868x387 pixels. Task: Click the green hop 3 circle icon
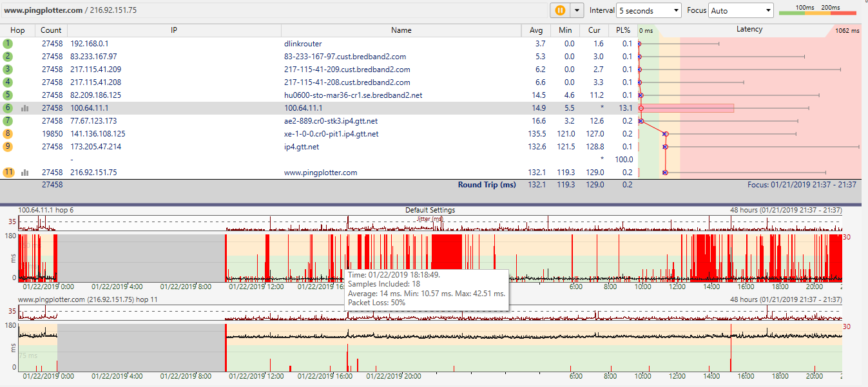click(8, 70)
